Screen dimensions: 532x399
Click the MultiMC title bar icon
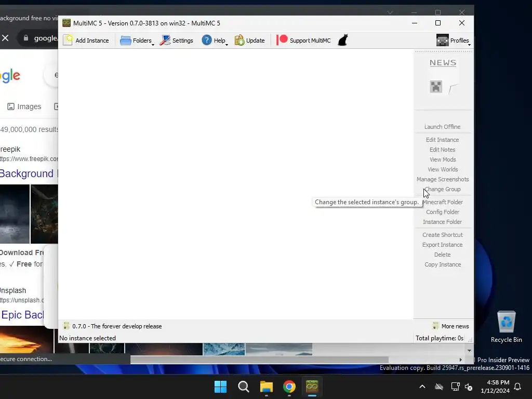point(66,23)
